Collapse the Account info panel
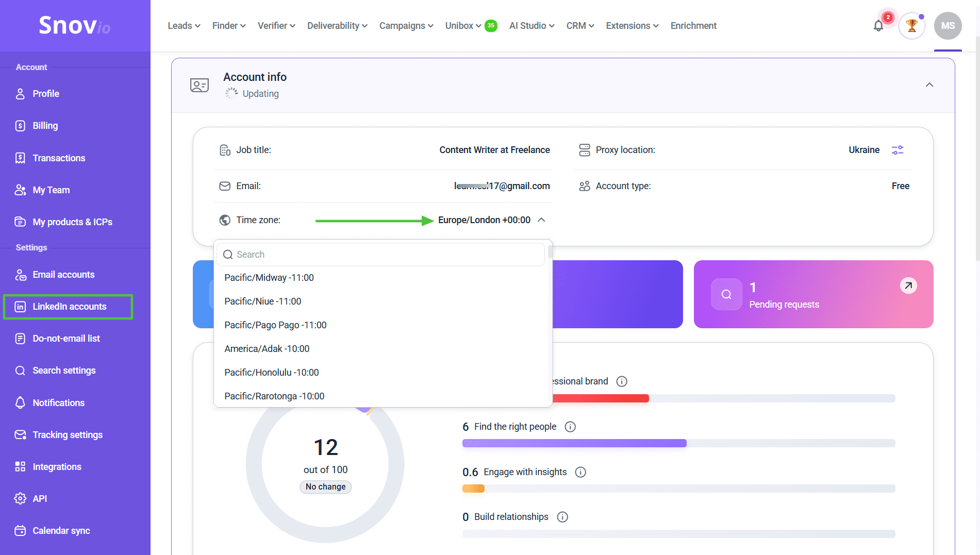 929,85
